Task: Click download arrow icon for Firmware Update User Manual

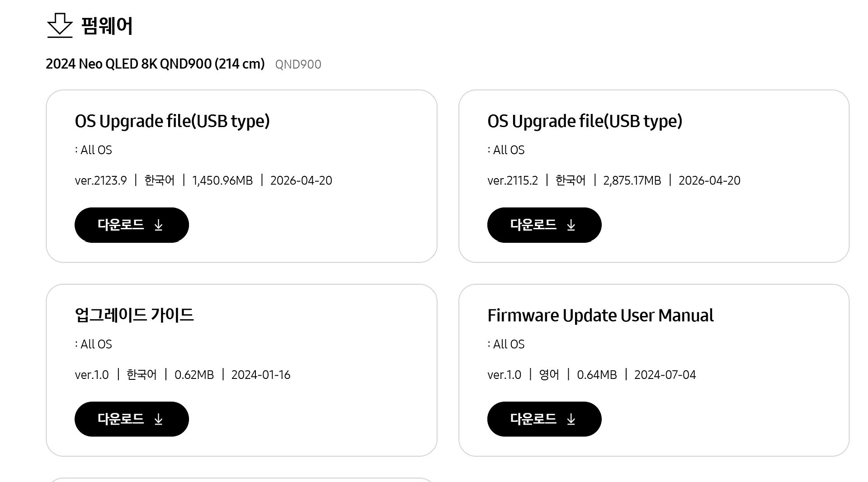Action: point(571,419)
